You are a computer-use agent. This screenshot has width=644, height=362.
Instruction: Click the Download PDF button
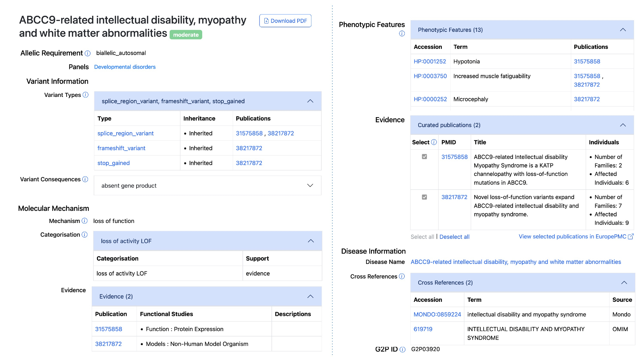[285, 21]
